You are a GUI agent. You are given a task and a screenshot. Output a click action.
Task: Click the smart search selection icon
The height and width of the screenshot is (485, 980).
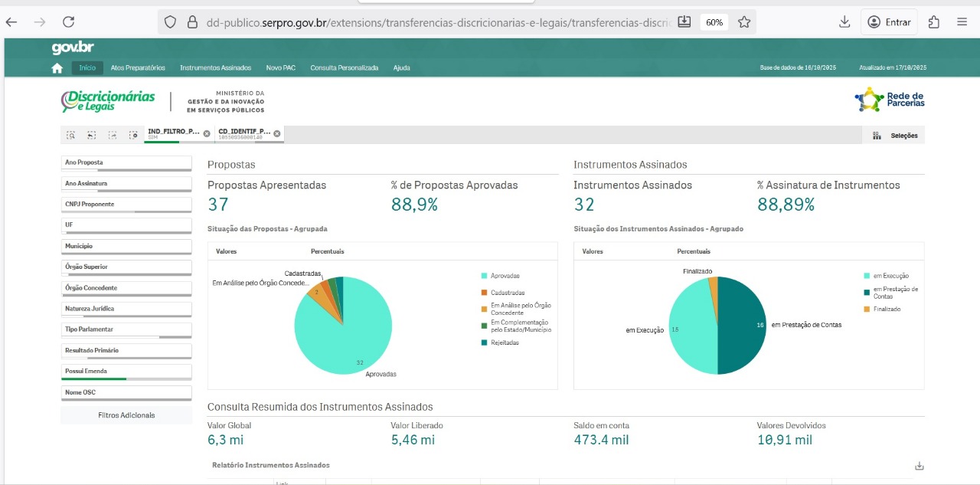click(70, 135)
